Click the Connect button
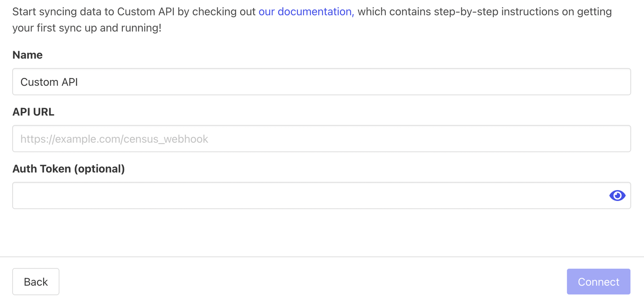The width and height of the screenshot is (644, 307). click(598, 282)
